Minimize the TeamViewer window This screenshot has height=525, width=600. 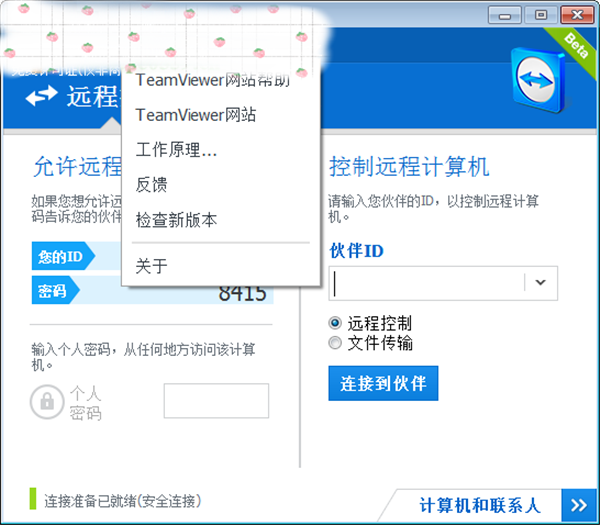(x=505, y=16)
